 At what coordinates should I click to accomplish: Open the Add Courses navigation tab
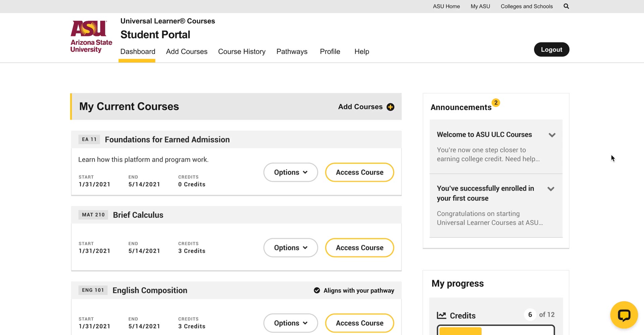coord(186,52)
